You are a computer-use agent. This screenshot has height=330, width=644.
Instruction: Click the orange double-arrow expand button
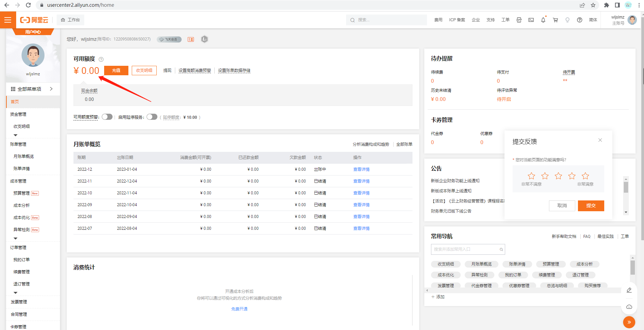click(x=629, y=322)
